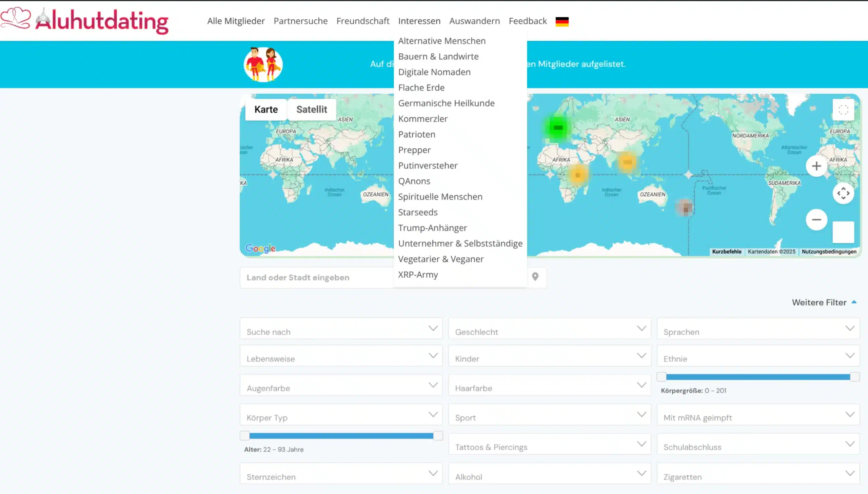Zoom in on the map
The height and width of the screenshot is (494, 868).
click(816, 166)
